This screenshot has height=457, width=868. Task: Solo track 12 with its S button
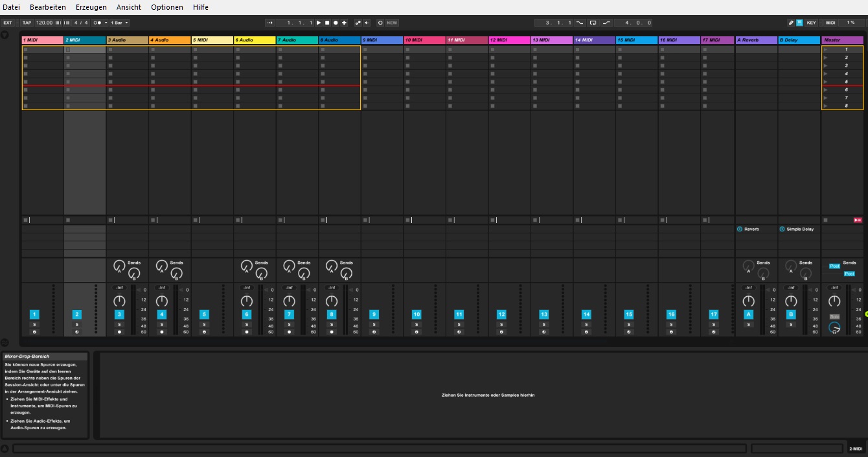pyautogui.click(x=501, y=324)
